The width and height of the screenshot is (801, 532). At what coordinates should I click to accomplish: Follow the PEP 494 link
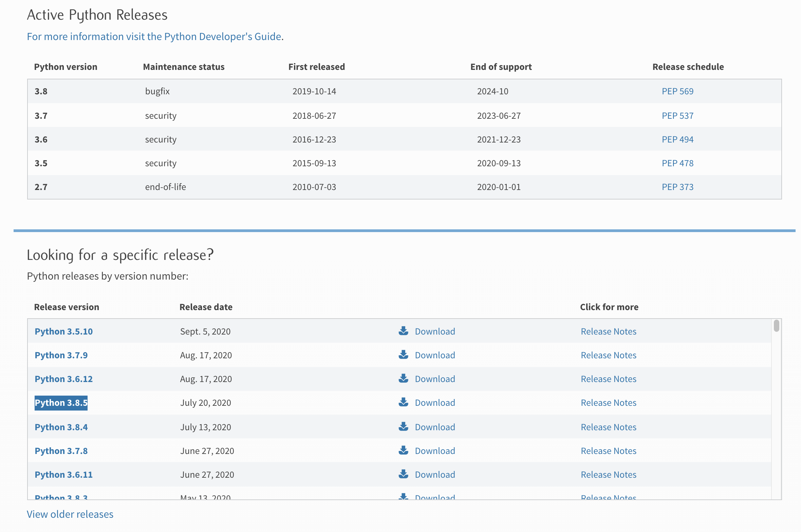click(677, 139)
